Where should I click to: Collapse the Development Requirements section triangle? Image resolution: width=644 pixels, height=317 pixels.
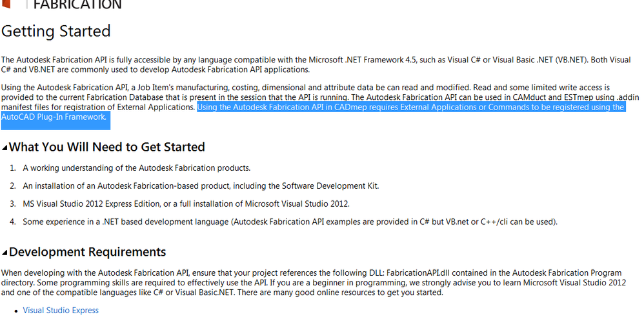(5, 253)
